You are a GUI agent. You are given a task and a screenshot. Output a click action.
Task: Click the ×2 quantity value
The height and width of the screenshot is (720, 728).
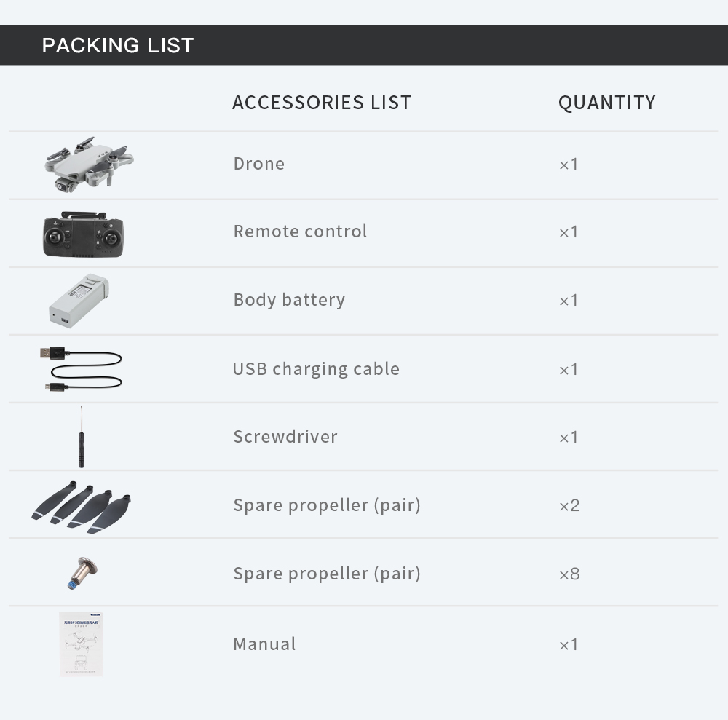[x=569, y=505]
